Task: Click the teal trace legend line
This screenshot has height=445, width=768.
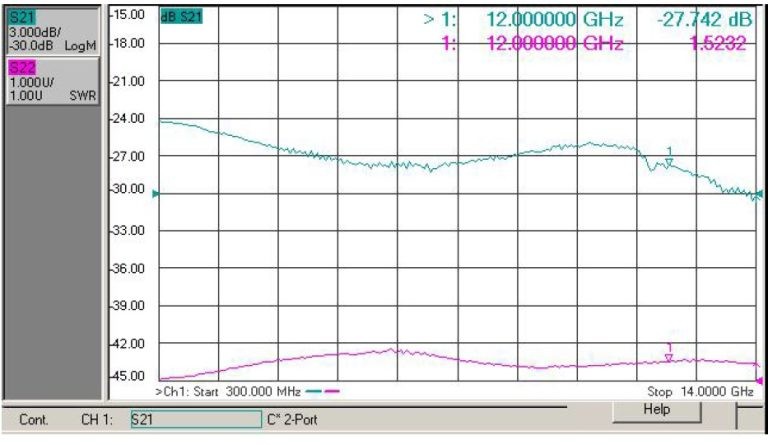Action: 313,391
